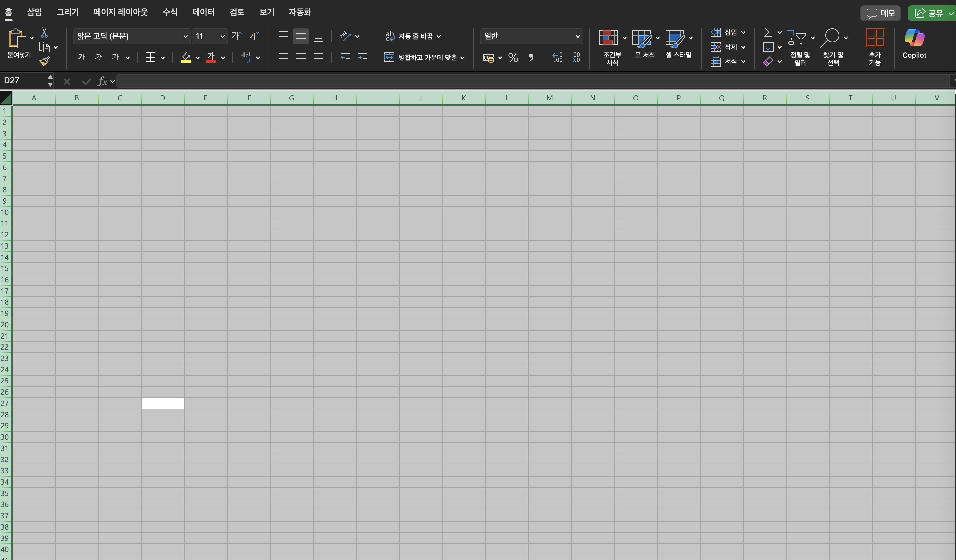The width and height of the screenshot is (956, 560).
Task: Open the font size 11 dropdown
Action: [x=222, y=36]
